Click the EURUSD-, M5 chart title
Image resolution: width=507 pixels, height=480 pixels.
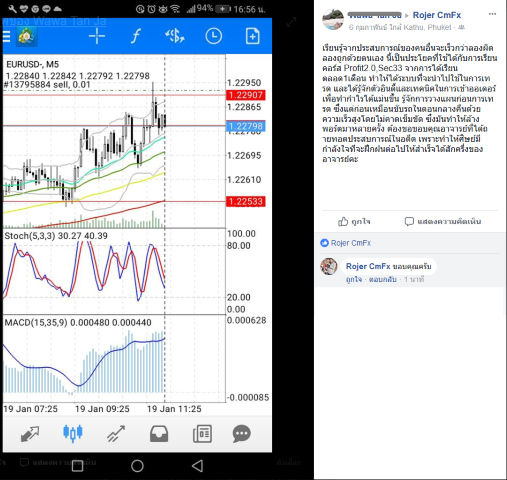pyautogui.click(x=32, y=64)
